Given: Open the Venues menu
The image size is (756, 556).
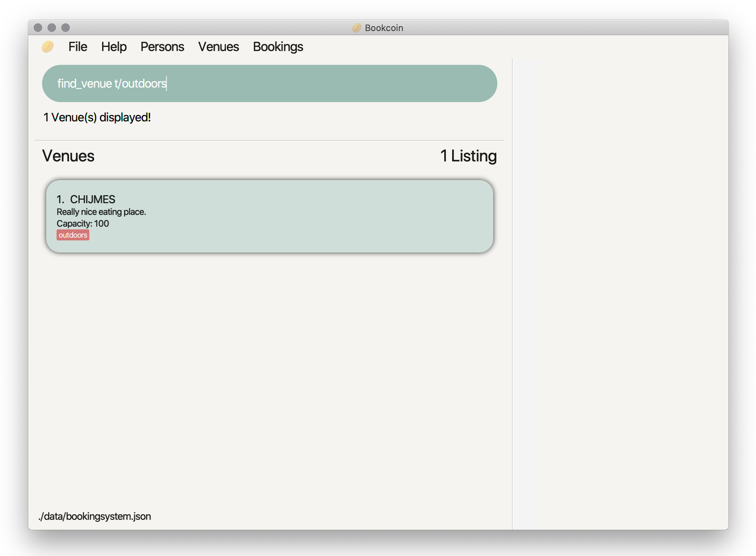Looking at the screenshot, I should click(x=218, y=47).
